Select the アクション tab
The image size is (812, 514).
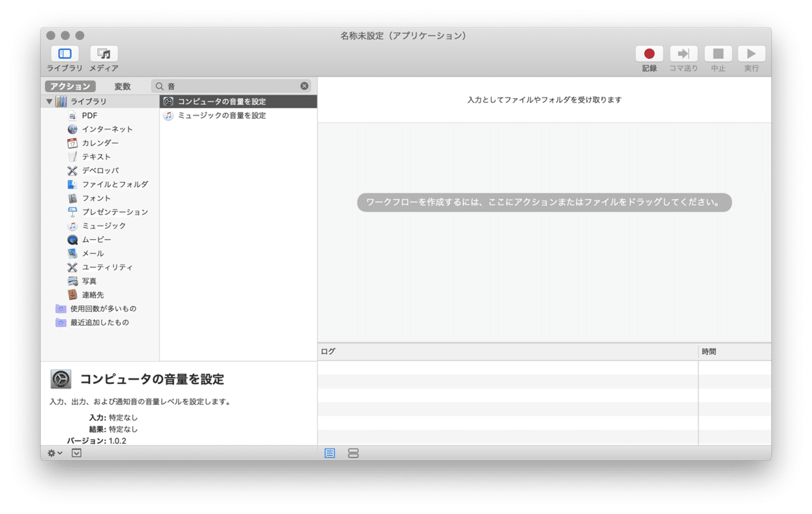(70, 86)
